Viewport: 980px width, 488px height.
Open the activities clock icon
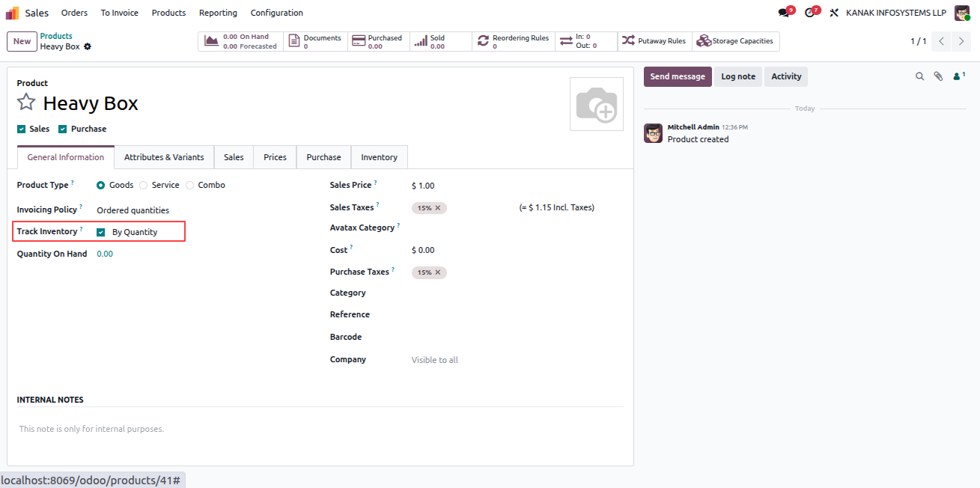point(809,13)
